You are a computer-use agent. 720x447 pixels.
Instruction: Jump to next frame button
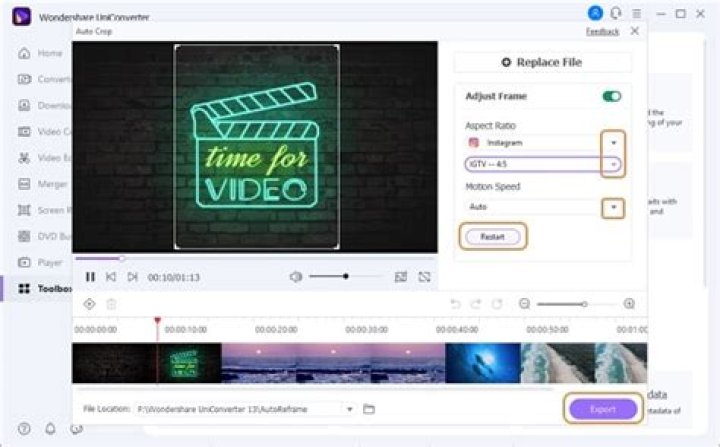(x=133, y=277)
